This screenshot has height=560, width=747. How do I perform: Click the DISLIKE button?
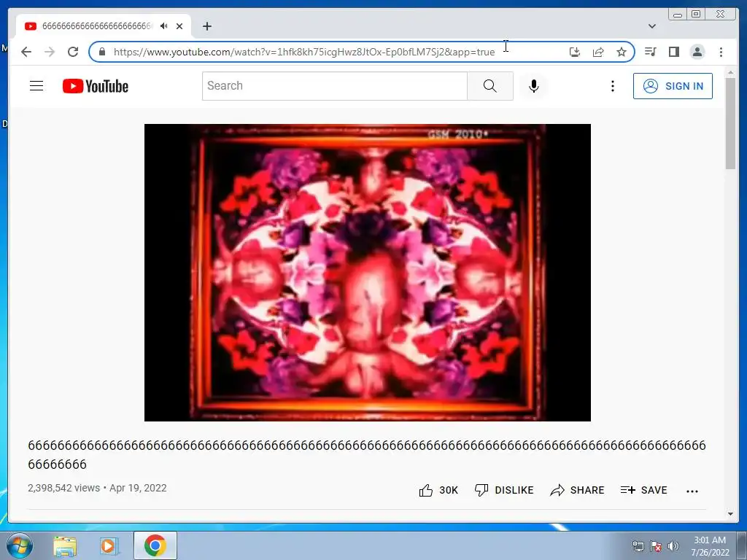point(504,490)
